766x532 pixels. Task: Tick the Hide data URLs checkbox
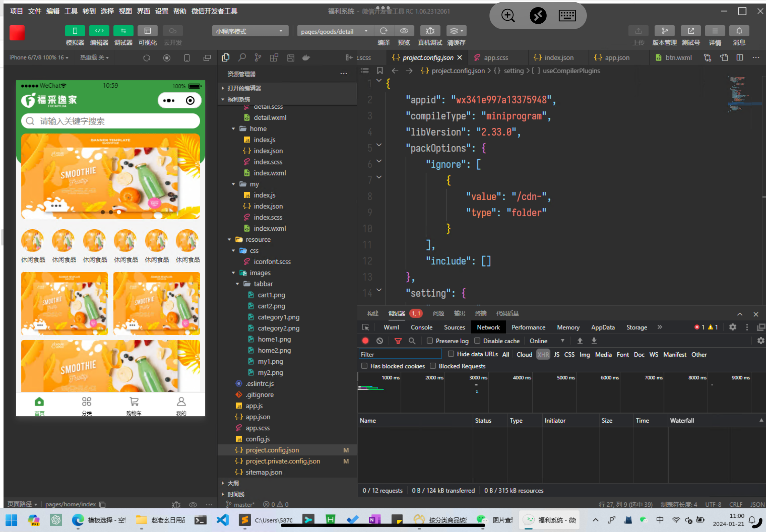(451, 354)
